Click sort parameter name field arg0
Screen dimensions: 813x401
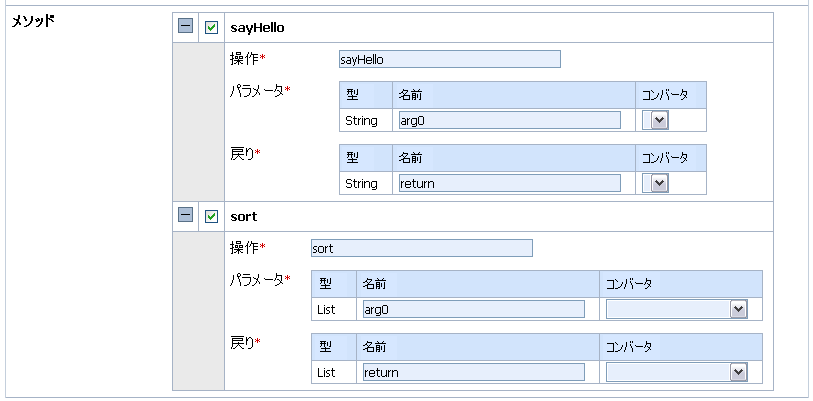click(x=473, y=309)
